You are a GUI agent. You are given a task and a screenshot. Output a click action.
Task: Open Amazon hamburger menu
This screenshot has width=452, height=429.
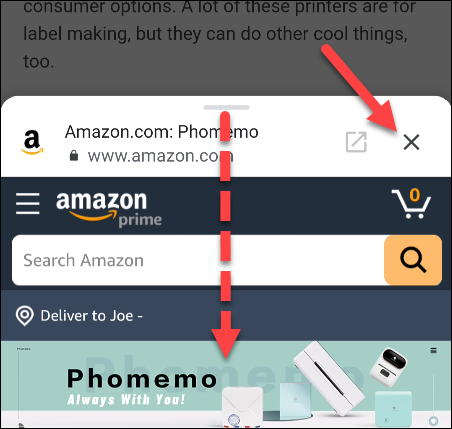tap(28, 203)
